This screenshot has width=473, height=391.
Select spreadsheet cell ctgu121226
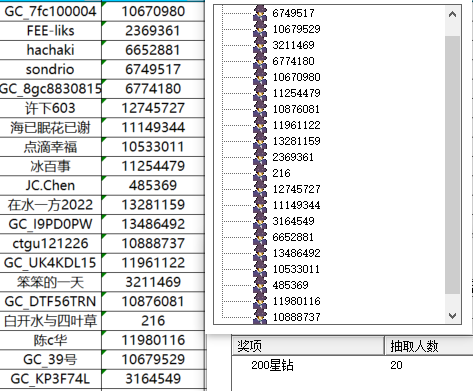point(50,244)
